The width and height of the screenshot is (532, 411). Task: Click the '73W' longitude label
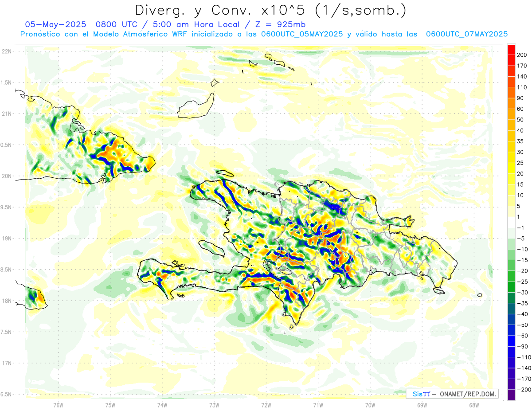click(x=214, y=405)
